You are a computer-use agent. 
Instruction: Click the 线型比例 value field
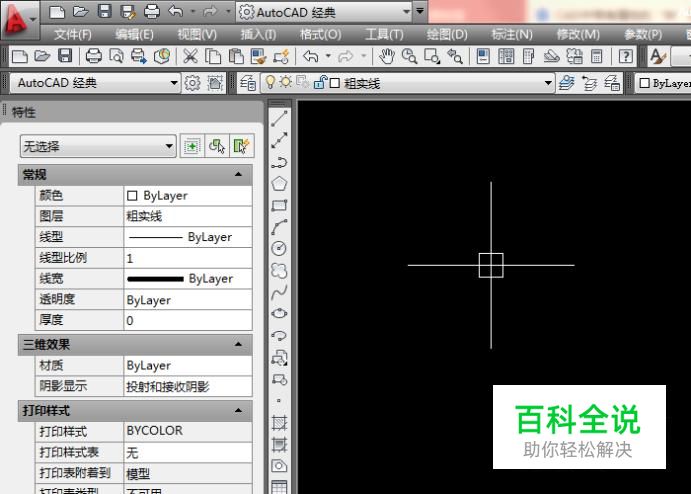click(x=187, y=258)
